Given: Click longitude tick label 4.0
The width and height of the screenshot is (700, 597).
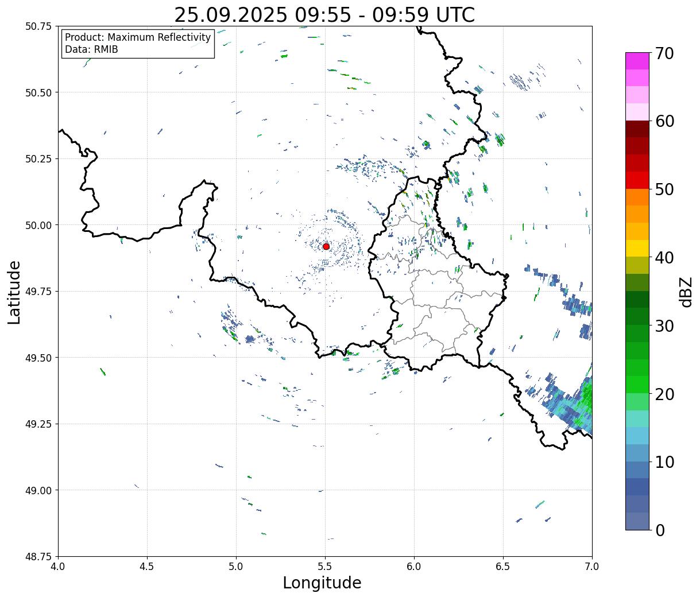Looking at the screenshot, I should pyautogui.click(x=58, y=567).
